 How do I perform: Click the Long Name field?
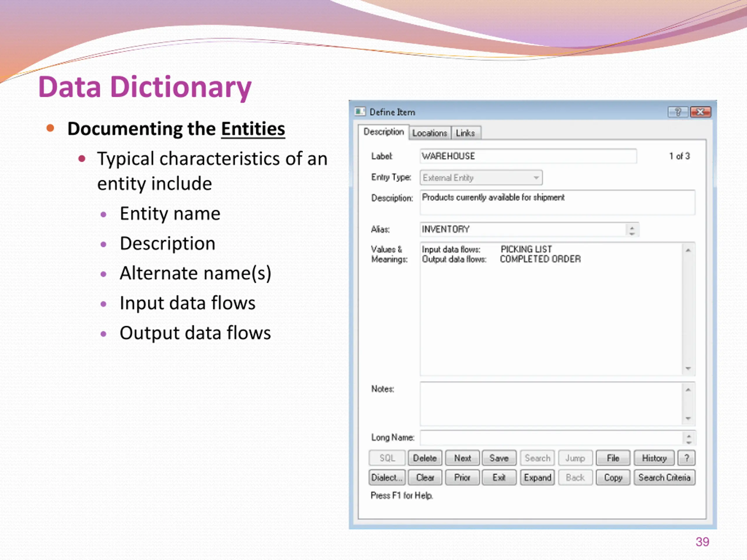(551, 438)
